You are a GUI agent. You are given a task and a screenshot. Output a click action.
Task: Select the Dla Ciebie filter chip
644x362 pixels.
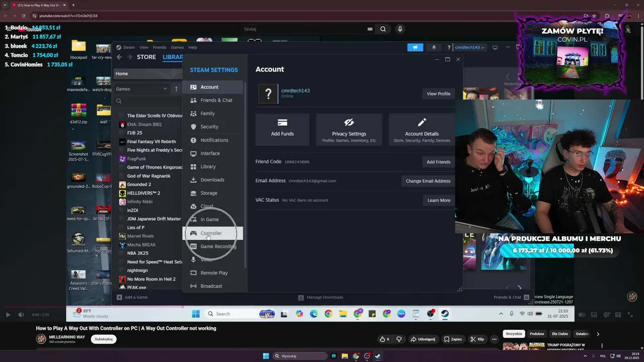point(560,334)
